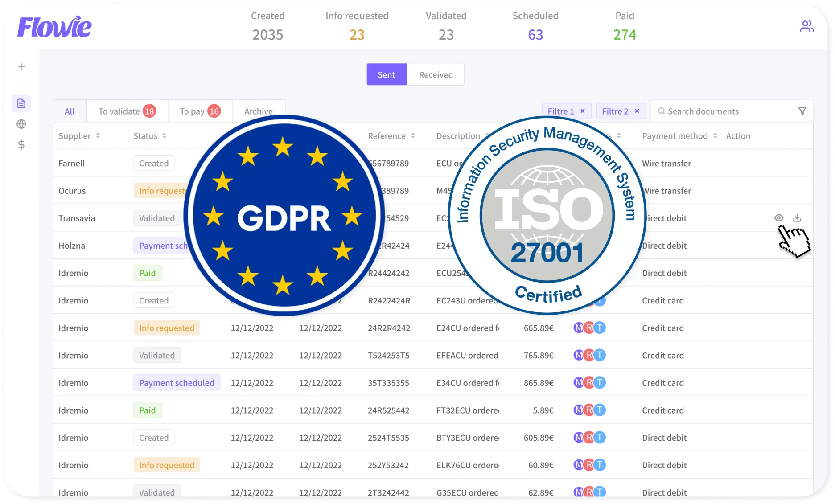Screen dimensions: 835x504
Task: Download the Transavia row document
Action: pyautogui.click(x=797, y=218)
